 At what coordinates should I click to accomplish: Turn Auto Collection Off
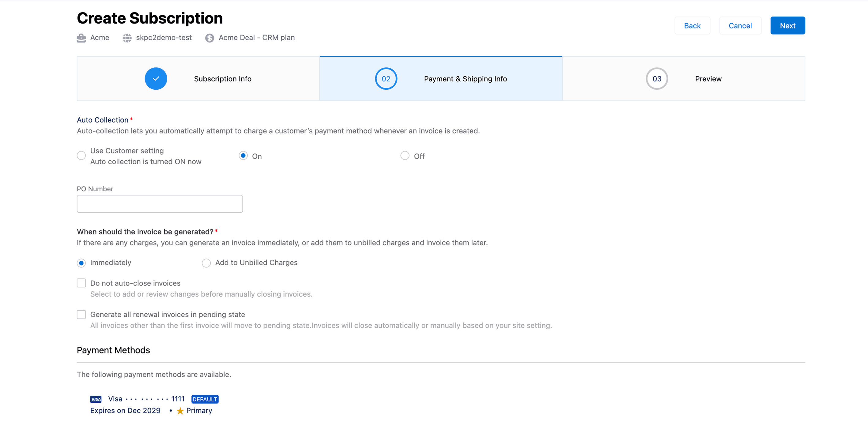pos(405,155)
